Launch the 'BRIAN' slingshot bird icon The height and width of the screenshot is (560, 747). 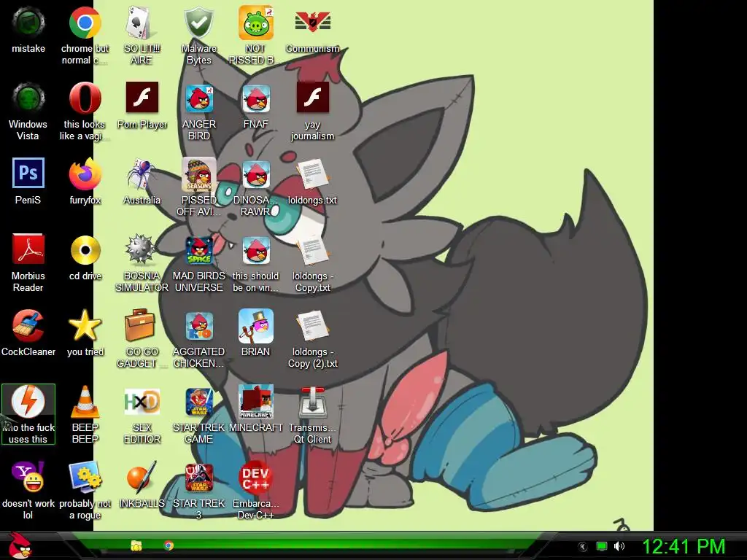(256, 326)
